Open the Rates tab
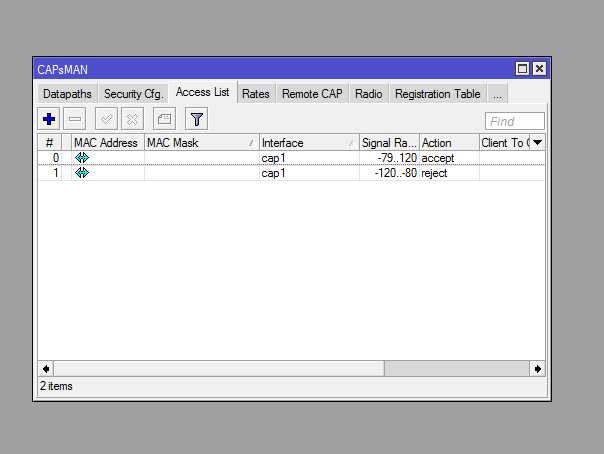This screenshot has width=604, height=454. click(256, 94)
